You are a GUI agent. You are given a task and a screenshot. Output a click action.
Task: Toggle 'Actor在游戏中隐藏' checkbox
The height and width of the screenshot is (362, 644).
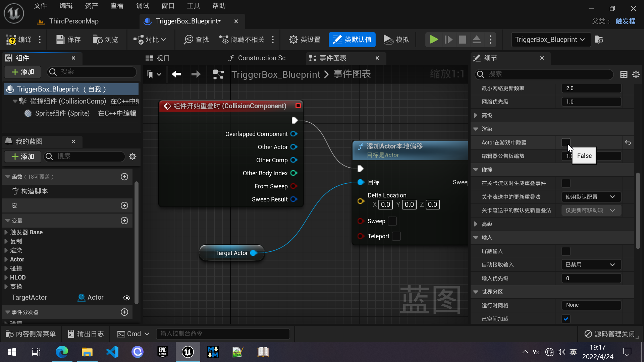(566, 142)
